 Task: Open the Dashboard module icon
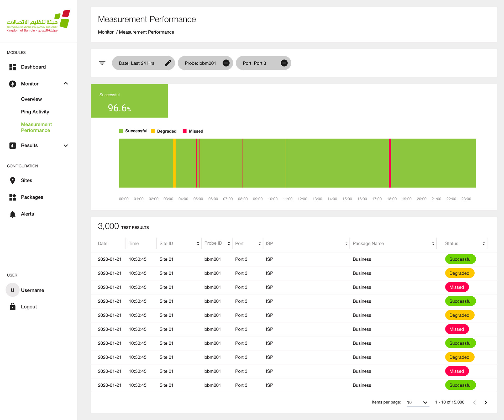click(13, 67)
